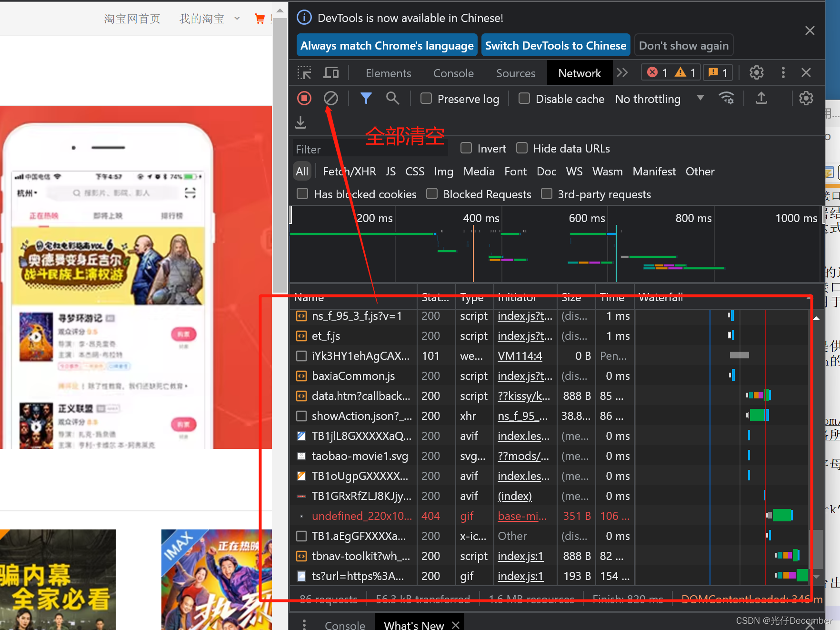This screenshot has height=630, width=840.
Task: Switch to the Elements tab
Action: (388, 73)
